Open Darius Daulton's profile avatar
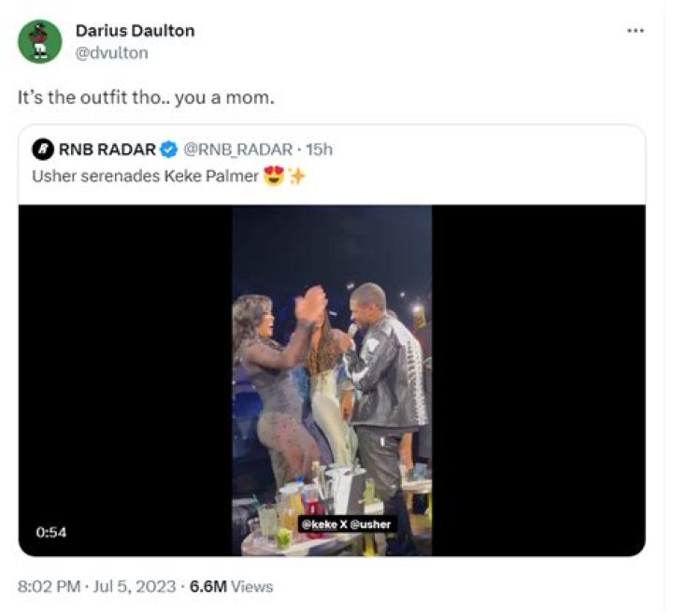Viewport: 673px width, 616px height. tap(40, 41)
